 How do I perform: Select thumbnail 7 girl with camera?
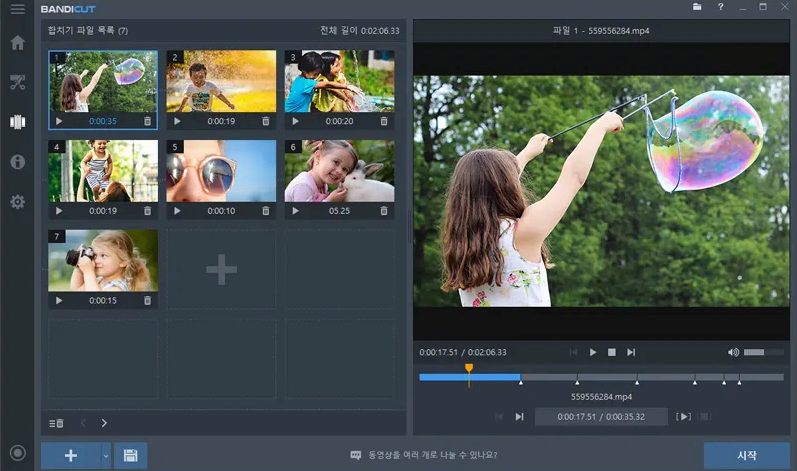tap(103, 261)
